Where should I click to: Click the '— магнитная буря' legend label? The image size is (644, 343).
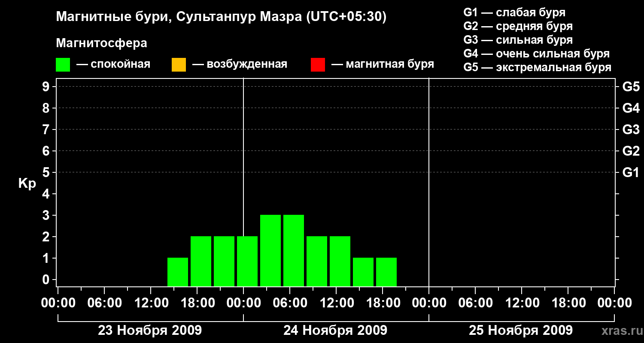tap(383, 64)
